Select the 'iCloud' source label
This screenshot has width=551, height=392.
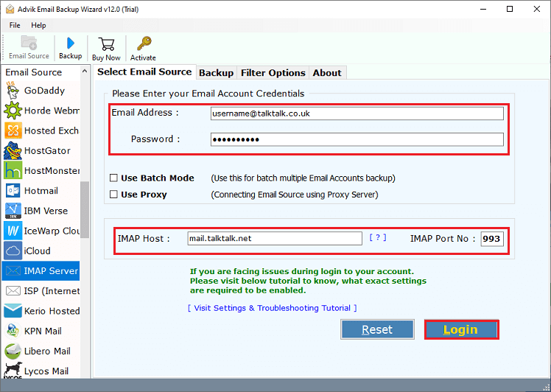[x=38, y=251]
